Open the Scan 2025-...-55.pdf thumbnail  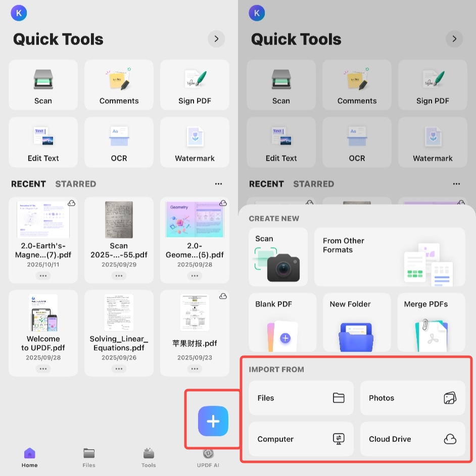pyautogui.click(x=119, y=219)
